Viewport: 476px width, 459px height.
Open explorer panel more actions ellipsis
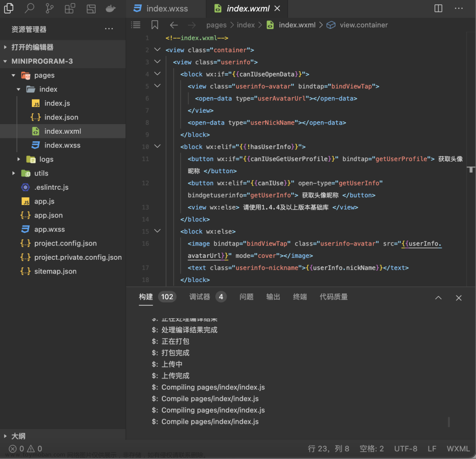tap(109, 29)
